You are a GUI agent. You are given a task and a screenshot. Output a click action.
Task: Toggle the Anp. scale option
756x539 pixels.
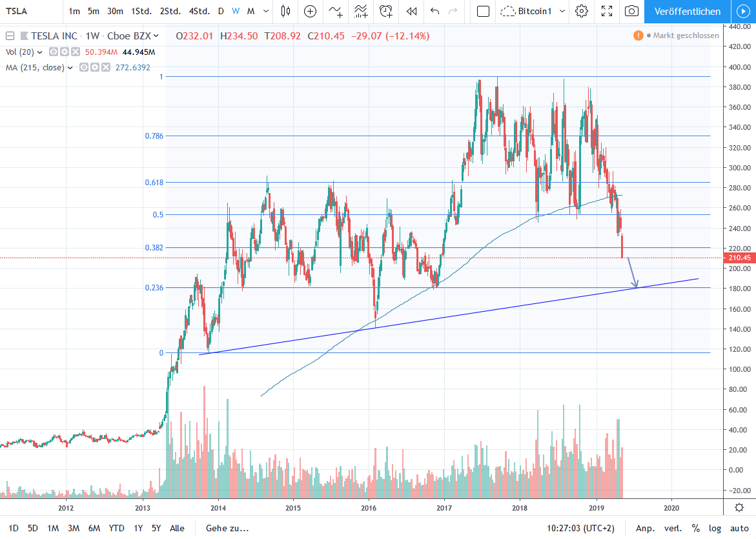645,528
